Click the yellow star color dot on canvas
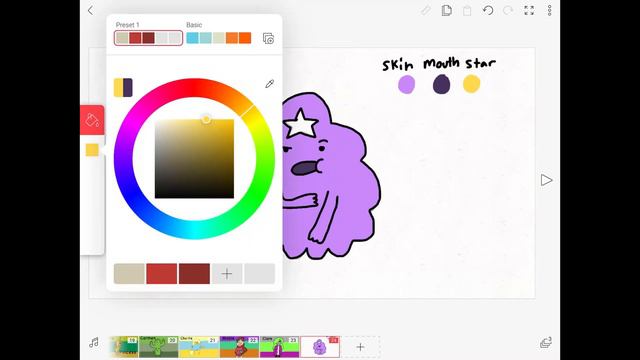Screen dimensions: 640x360 [471, 84]
